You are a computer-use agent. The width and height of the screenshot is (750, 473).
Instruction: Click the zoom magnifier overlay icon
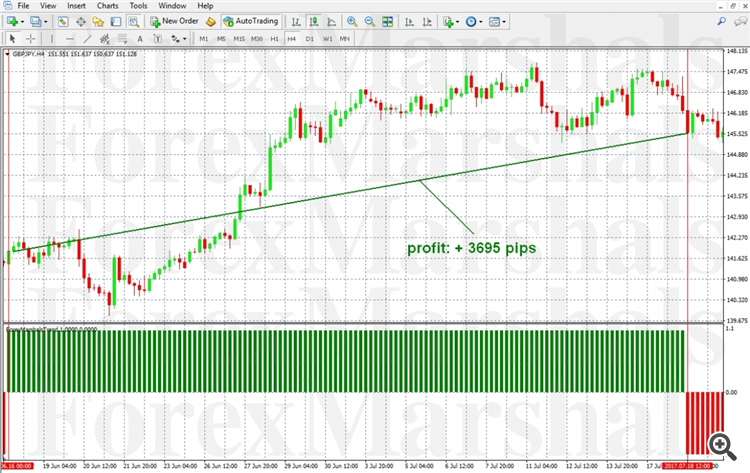[x=722, y=446]
